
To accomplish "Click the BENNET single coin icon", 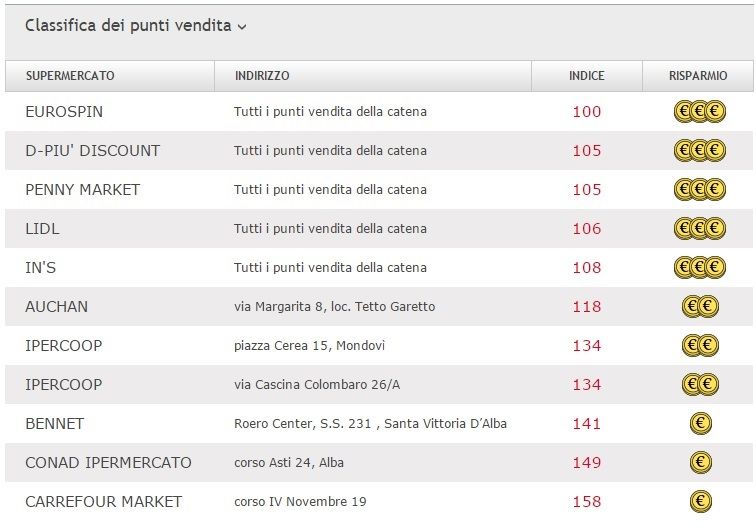I will pyautogui.click(x=700, y=424).
